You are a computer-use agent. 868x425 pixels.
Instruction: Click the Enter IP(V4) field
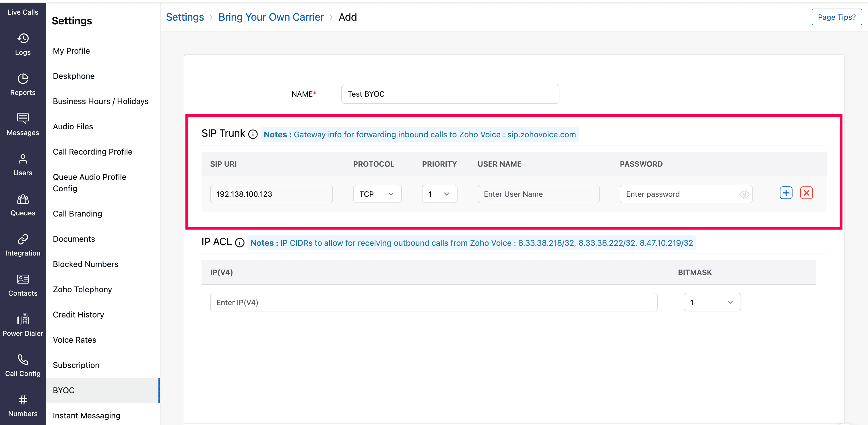click(x=433, y=303)
